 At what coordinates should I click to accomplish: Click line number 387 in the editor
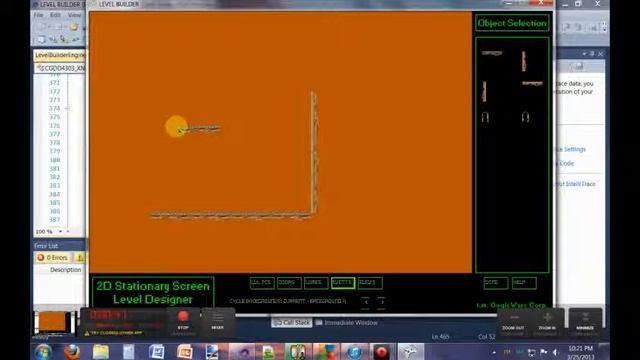point(55,220)
